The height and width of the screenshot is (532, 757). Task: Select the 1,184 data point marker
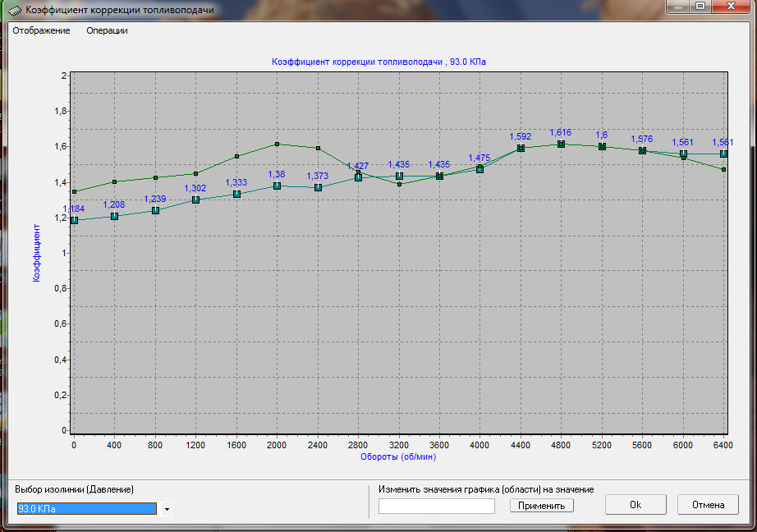click(x=74, y=220)
